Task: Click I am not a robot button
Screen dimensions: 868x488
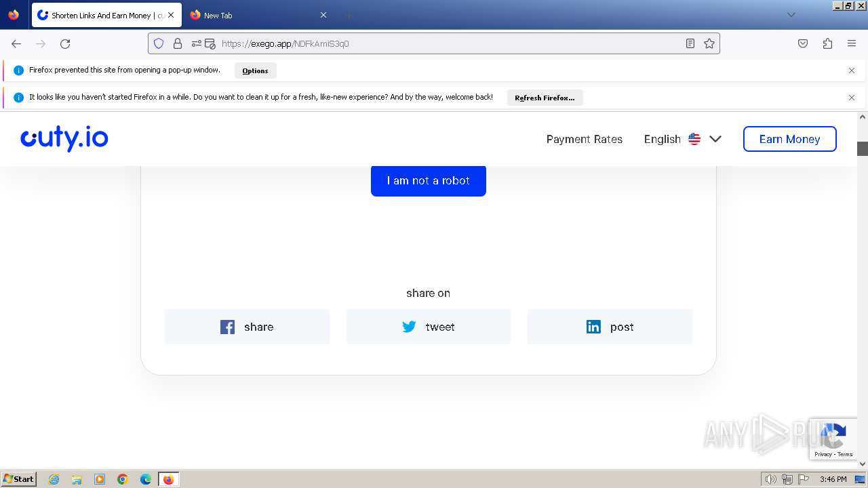Action: coord(428,180)
